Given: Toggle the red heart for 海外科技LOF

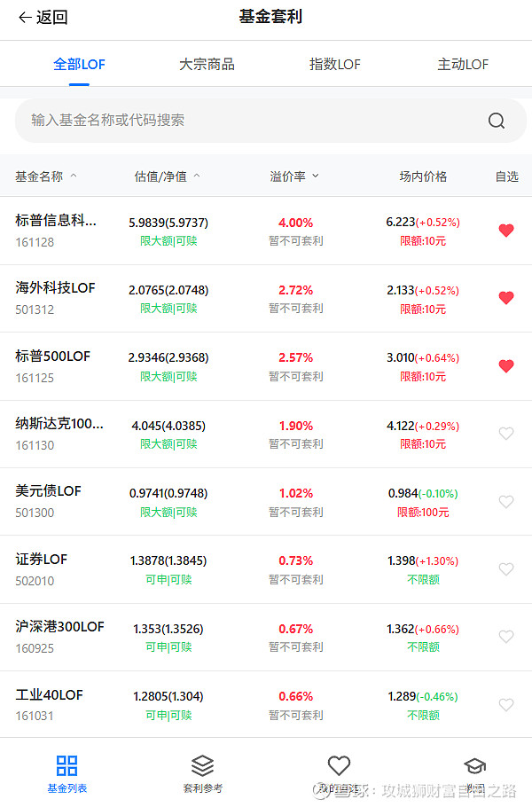Looking at the screenshot, I should 505,298.
